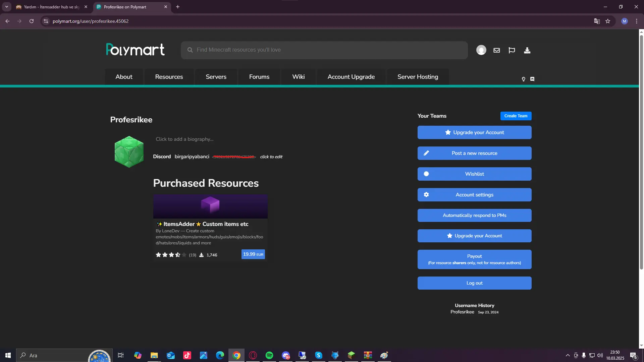Go forward with the browser forward arrow
This screenshot has width=644, height=362.
coord(19,21)
